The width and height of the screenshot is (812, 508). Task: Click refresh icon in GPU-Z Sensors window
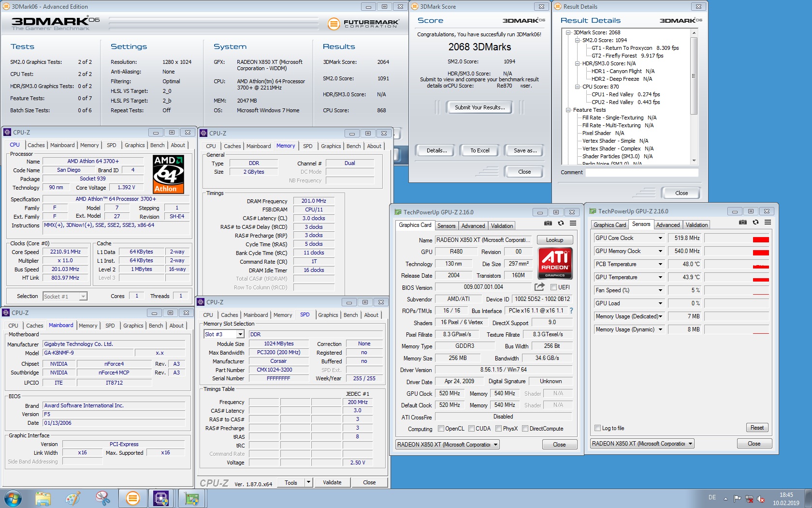click(755, 222)
